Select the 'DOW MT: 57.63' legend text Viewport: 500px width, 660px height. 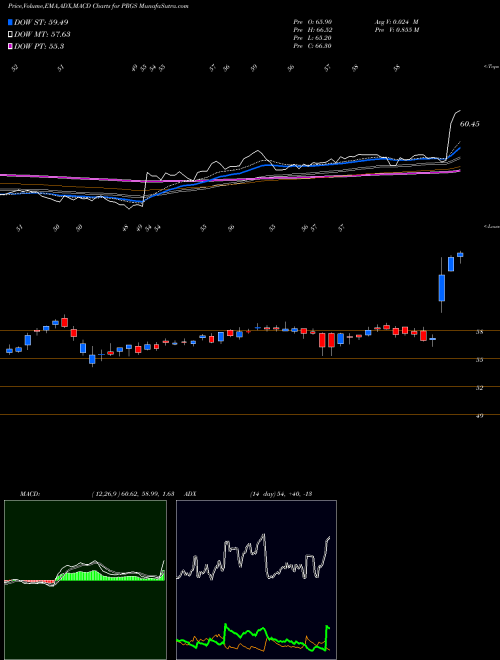[x=42, y=35]
